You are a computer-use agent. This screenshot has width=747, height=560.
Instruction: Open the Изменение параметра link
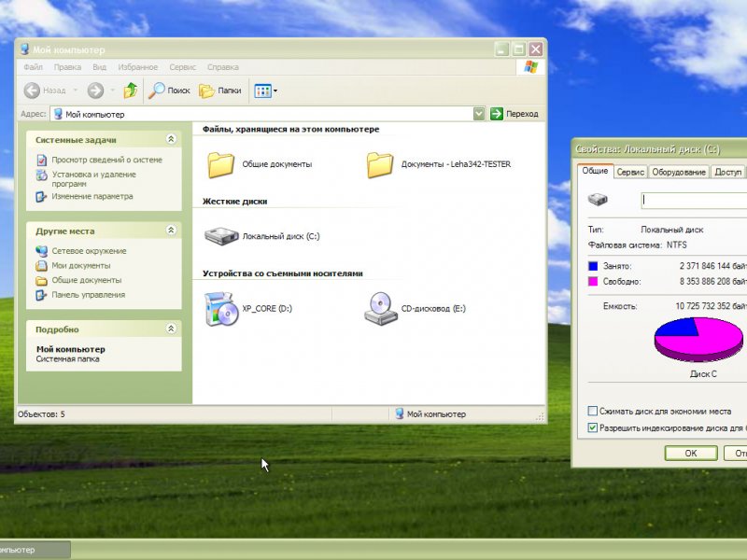92,196
